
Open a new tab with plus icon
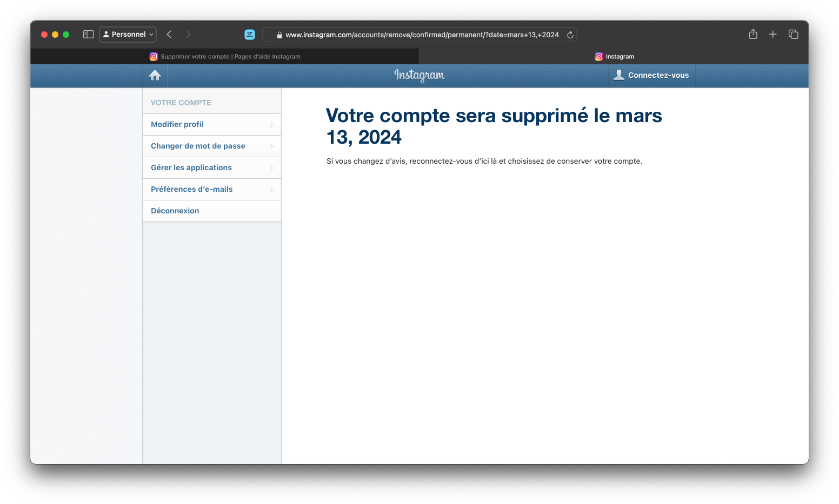773,35
